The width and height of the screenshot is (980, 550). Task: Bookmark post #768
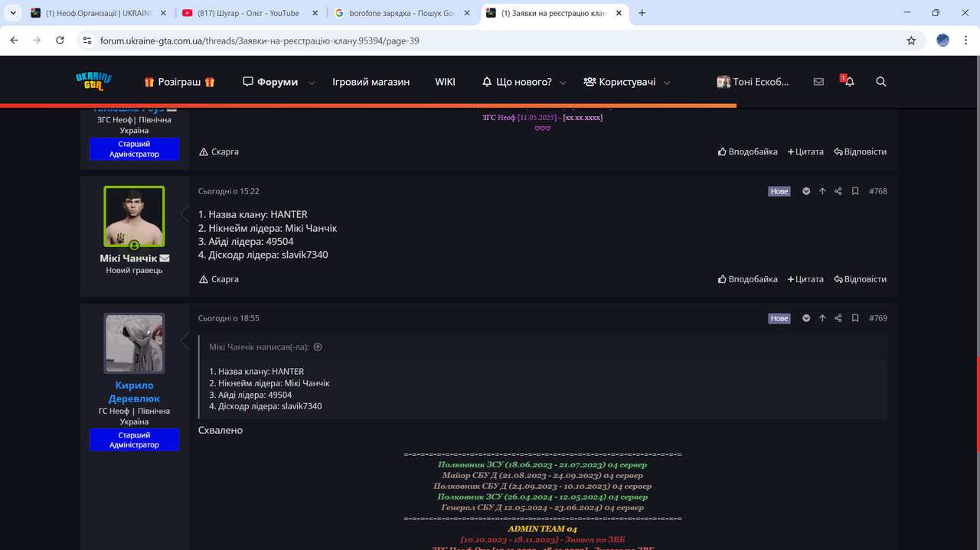pyautogui.click(x=855, y=191)
